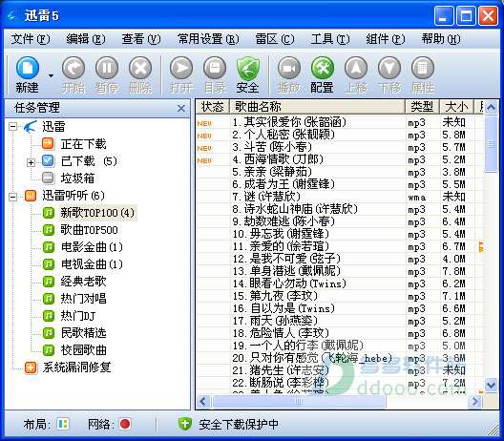Click the 下移 (Move down) icon
The image size is (504, 441).
389,68
